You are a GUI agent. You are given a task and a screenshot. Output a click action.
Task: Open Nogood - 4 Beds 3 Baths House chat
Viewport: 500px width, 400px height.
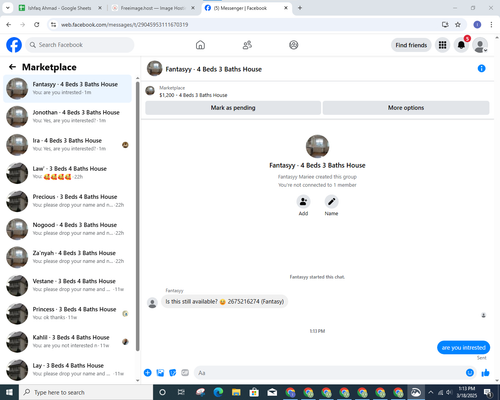[x=67, y=229]
